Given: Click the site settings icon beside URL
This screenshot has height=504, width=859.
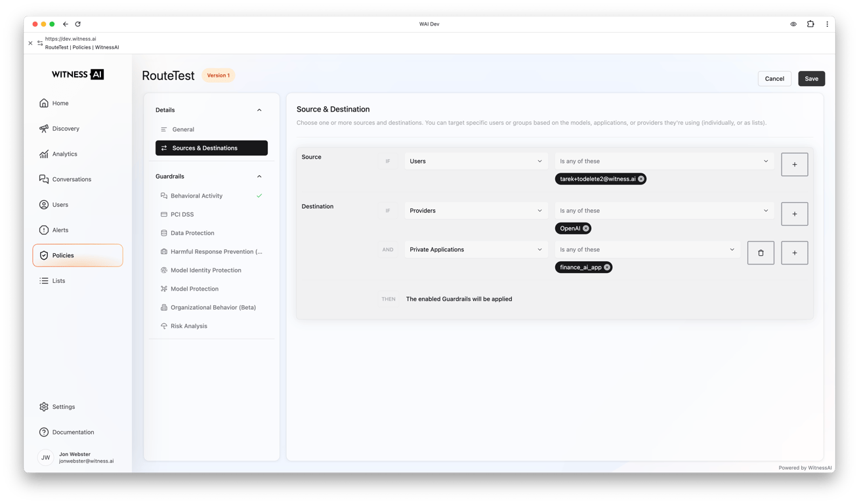Looking at the screenshot, I should [x=40, y=43].
